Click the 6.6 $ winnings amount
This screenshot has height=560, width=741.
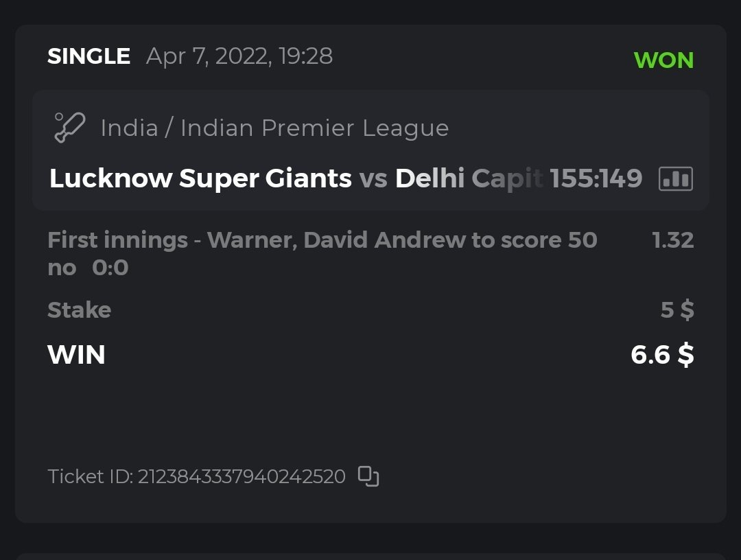pos(661,355)
